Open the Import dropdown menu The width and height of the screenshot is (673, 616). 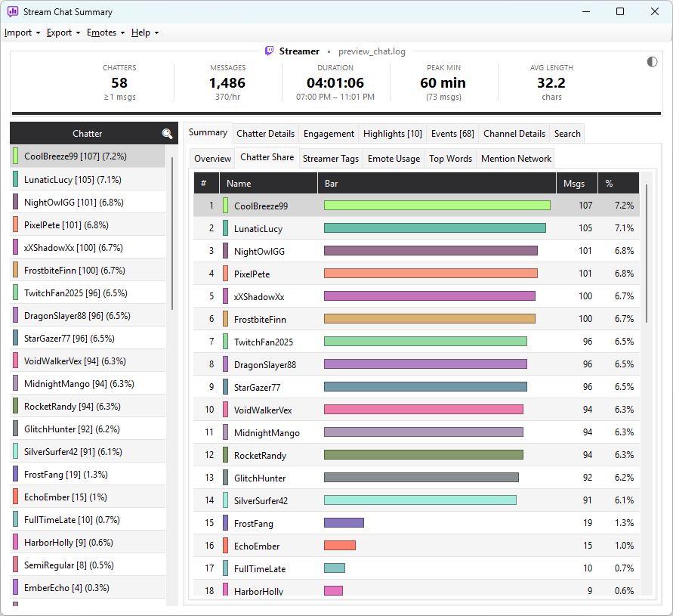click(23, 33)
